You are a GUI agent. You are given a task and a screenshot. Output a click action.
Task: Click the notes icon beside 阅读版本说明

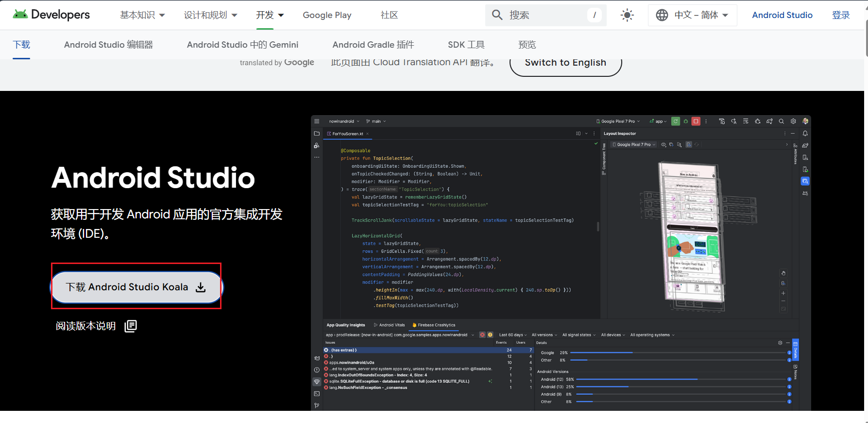pos(131,326)
